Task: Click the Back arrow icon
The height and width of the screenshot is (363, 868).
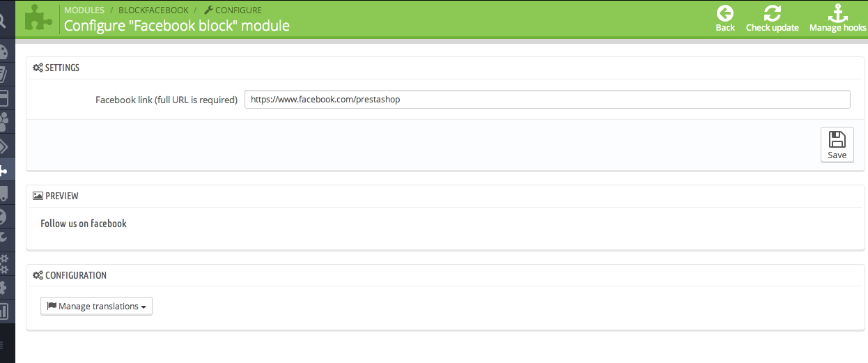Action: 725,13
